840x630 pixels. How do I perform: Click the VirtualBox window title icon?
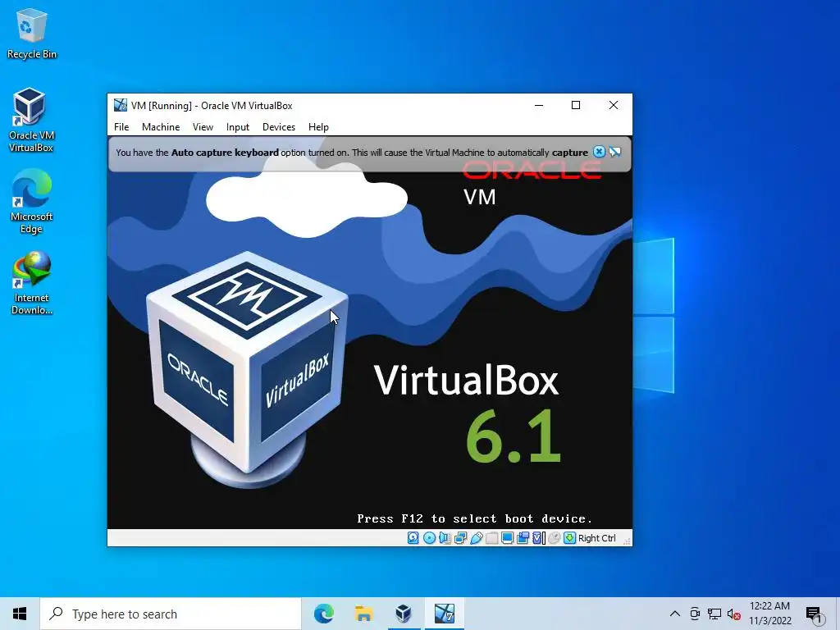121,105
